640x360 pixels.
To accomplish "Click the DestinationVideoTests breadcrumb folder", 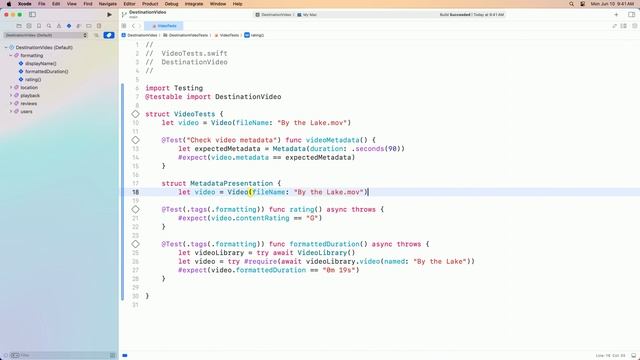I will (185, 36).
